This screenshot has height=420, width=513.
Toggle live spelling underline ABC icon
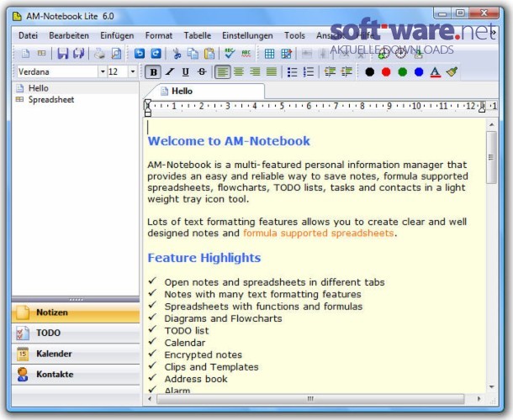[246, 54]
